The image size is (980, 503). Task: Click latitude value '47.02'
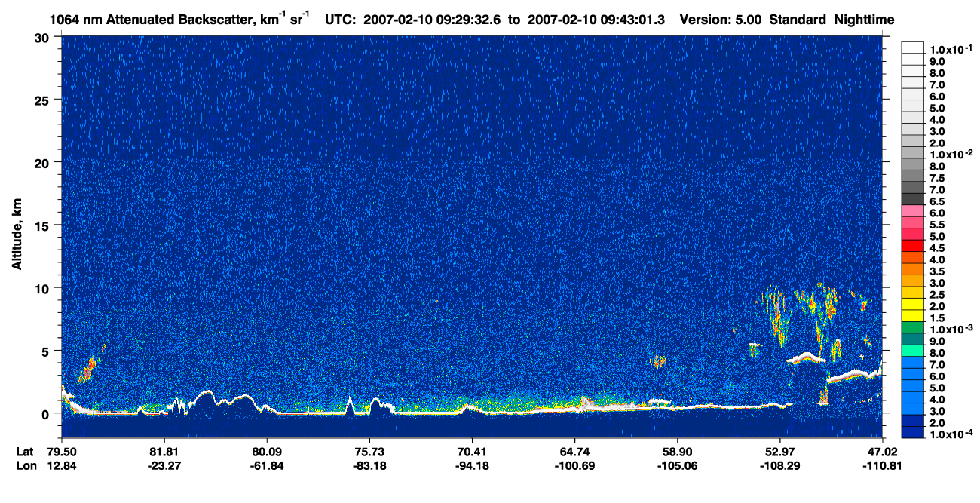point(882,451)
